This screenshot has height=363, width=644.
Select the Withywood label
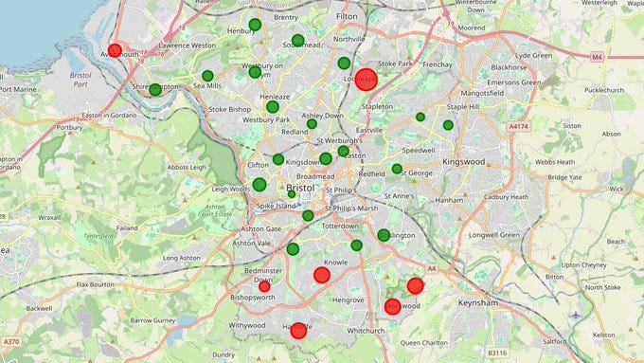point(247,326)
